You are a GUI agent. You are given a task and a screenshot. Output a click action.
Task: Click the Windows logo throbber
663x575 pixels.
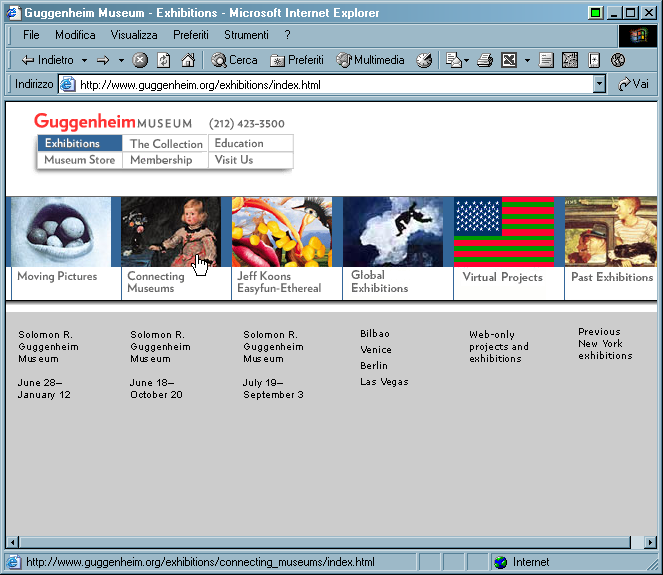point(638,36)
